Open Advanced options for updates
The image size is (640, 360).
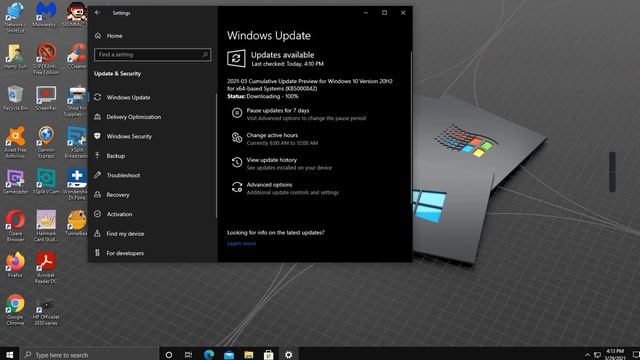tap(269, 184)
